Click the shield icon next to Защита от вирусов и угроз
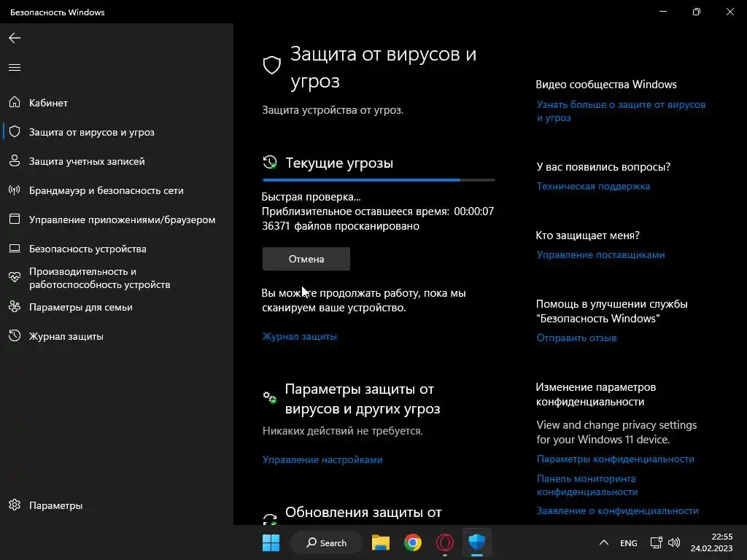747x560 pixels. pyautogui.click(x=15, y=131)
